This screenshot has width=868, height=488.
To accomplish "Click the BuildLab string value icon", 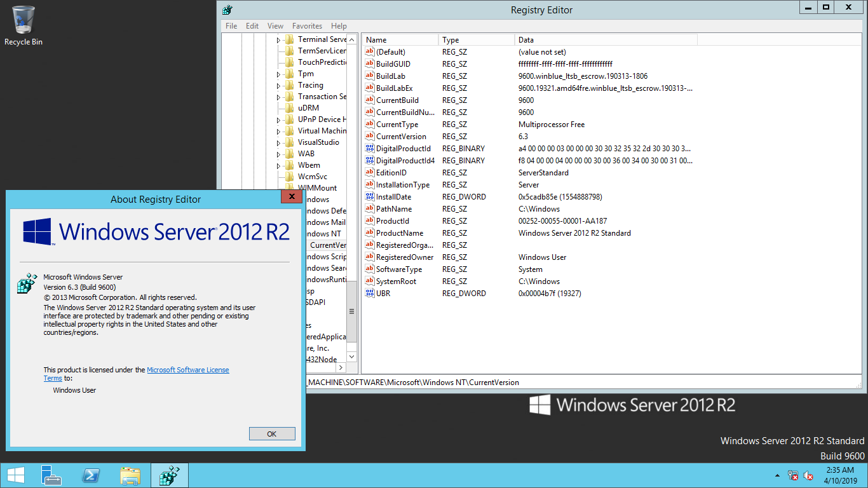I will (370, 76).
